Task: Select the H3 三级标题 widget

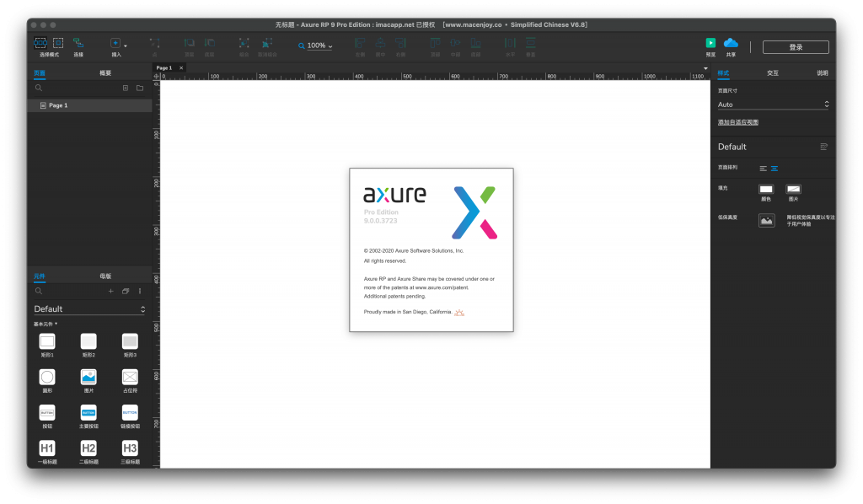Action: [130, 448]
